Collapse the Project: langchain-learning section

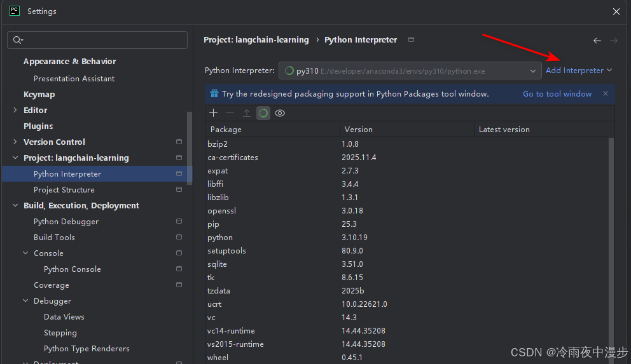point(15,158)
